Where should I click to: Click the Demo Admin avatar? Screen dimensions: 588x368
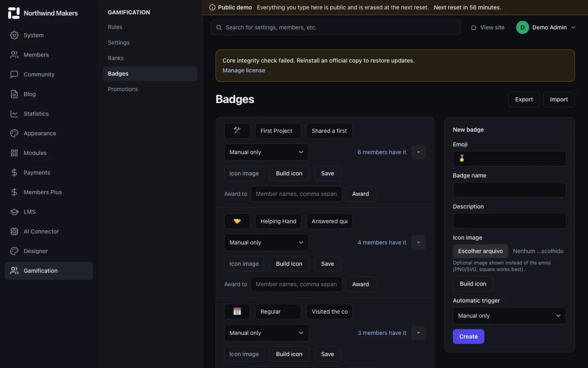522,28
